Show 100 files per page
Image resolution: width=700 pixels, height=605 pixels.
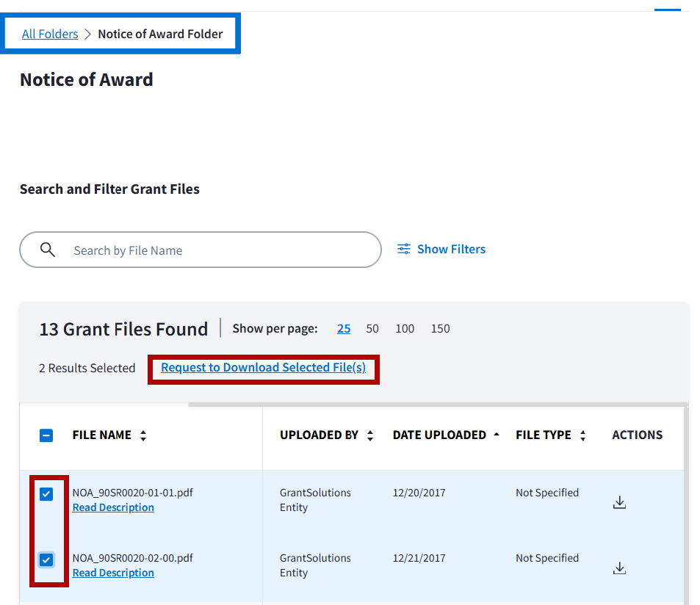[x=405, y=328]
